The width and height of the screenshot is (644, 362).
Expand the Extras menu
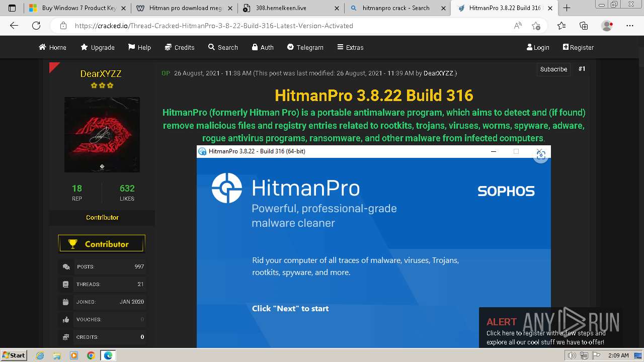pyautogui.click(x=350, y=47)
